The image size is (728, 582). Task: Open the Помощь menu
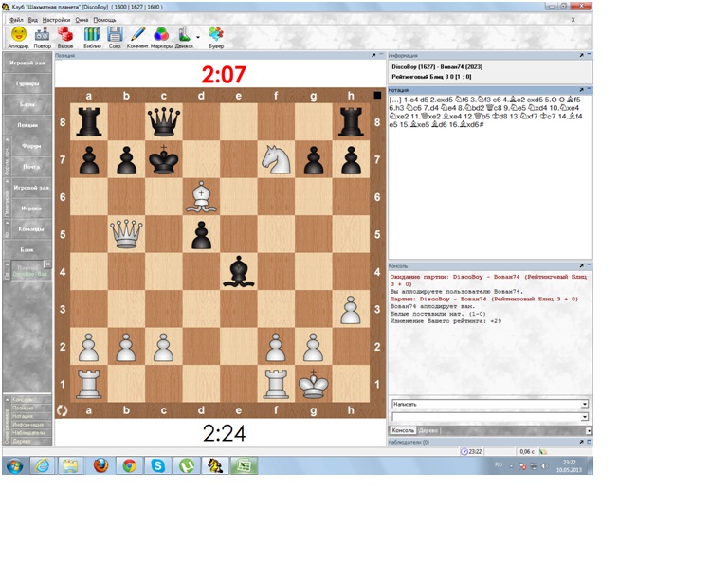tap(104, 20)
